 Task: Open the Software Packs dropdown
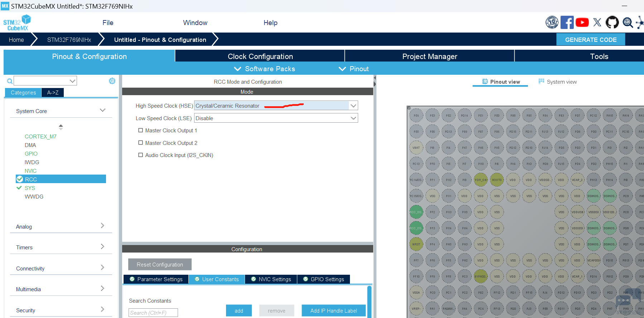(265, 69)
